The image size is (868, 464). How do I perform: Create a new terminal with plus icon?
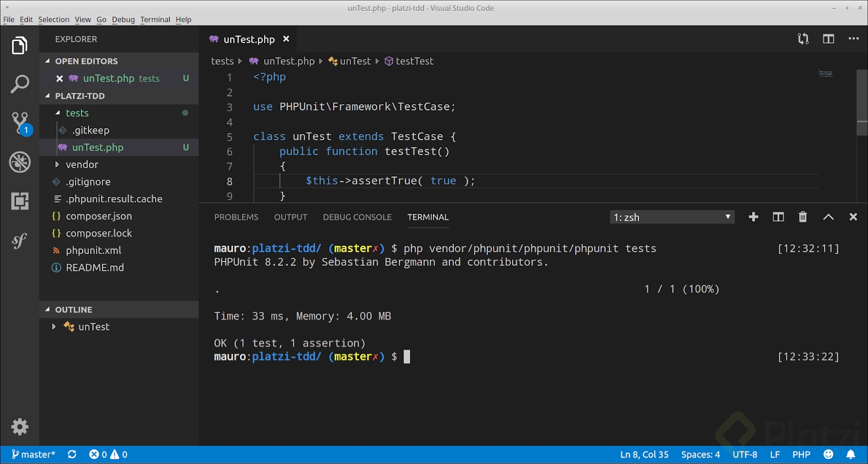754,217
